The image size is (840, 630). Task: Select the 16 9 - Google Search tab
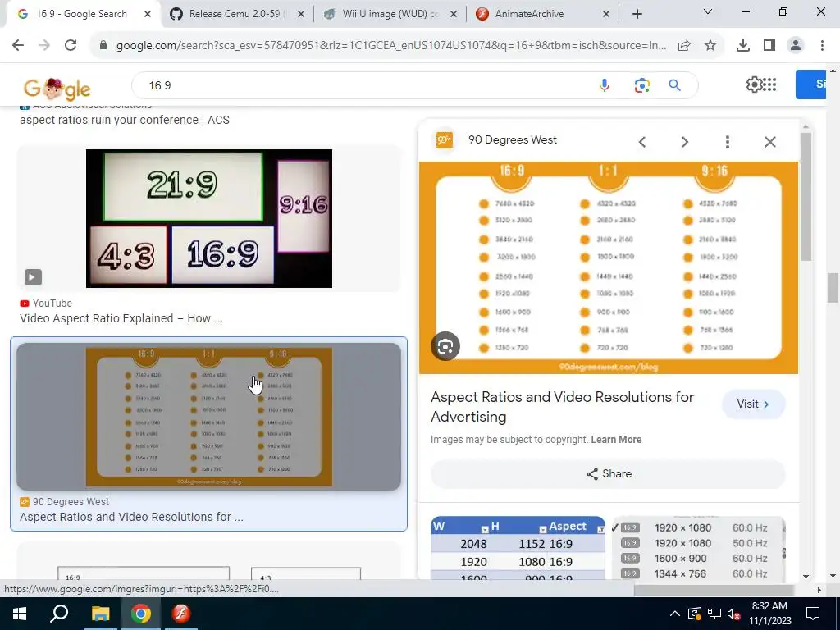tap(81, 14)
